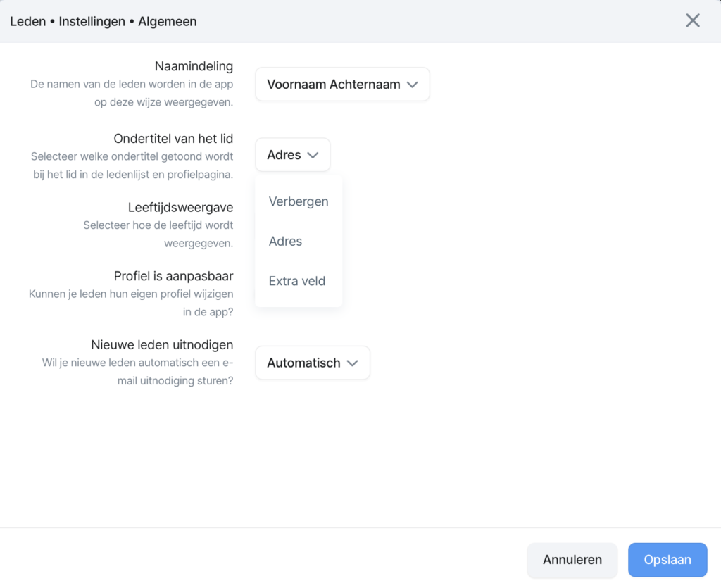Click the Opslaan button
The image size is (721, 588).
click(667, 560)
